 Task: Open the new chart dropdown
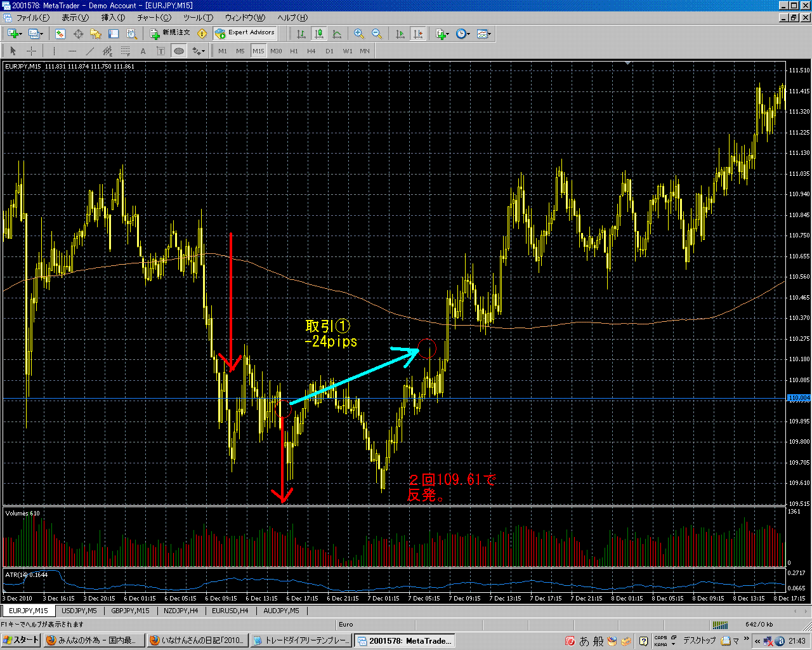coord(14,34)
